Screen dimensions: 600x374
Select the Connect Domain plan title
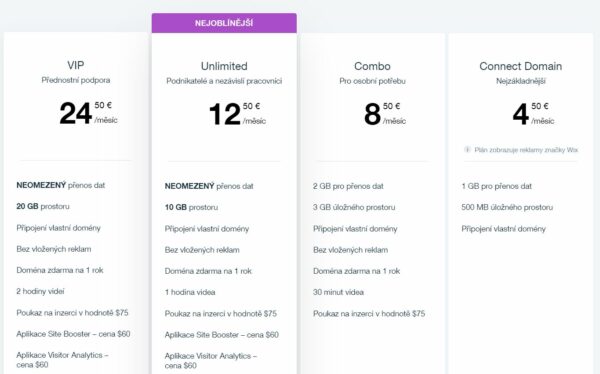[520, 66]
